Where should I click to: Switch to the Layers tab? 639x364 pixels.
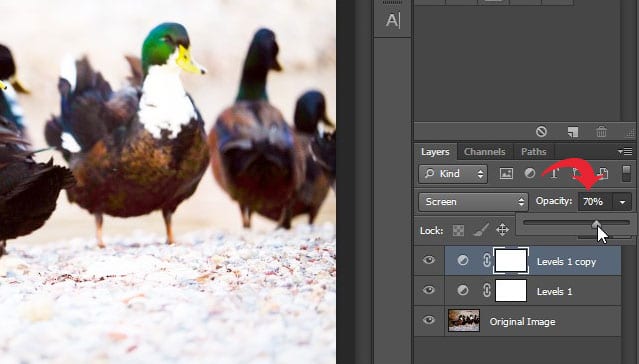[435, 152]
